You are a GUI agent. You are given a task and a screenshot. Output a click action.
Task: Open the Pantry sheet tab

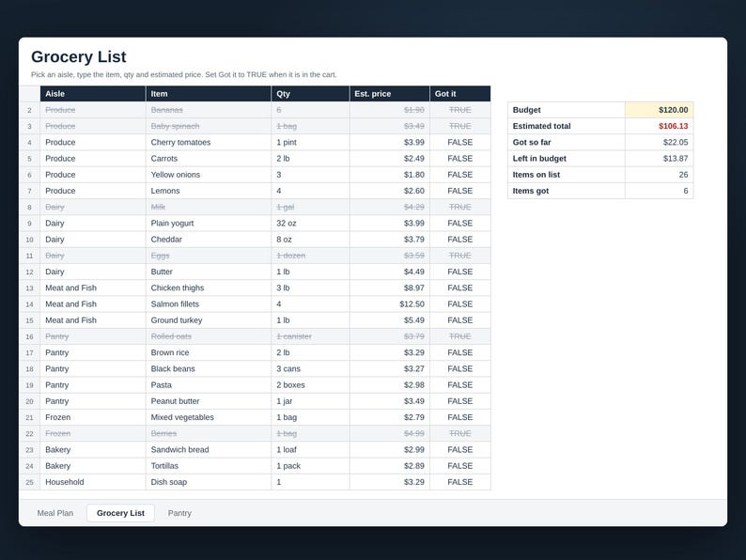click(x=179, y=513)
